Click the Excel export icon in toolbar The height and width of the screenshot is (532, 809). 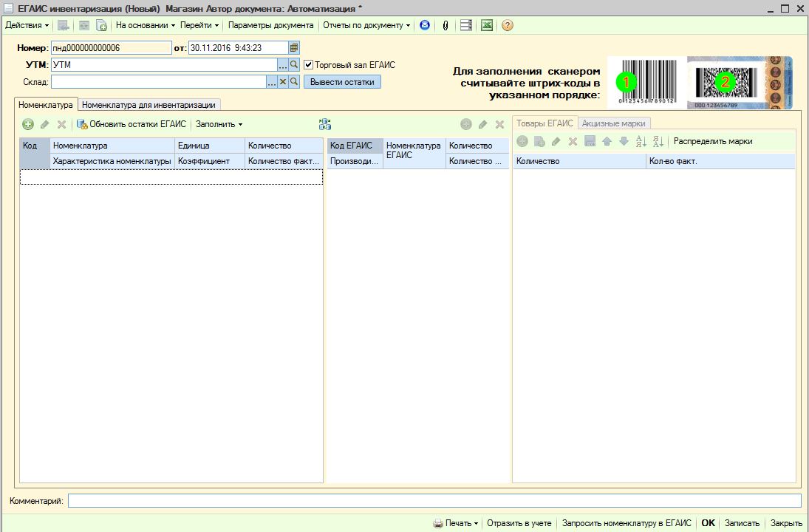pos(487,25)
